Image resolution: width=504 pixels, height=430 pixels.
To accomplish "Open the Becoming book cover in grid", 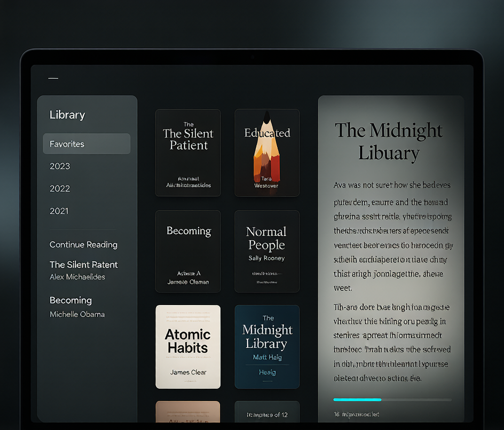I will 188,251.
